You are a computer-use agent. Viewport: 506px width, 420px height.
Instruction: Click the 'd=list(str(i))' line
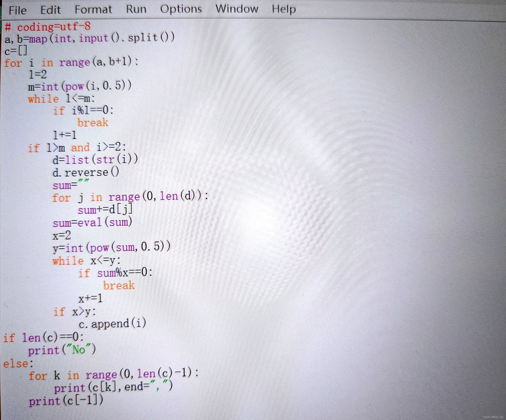click(x=95, y=159)
